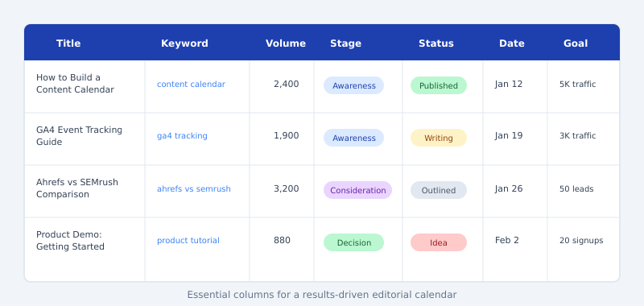Image resolution: width=644 pixels, height=306 pixels.
Task: Click the Keyword column header
Action: click(184, 43)
